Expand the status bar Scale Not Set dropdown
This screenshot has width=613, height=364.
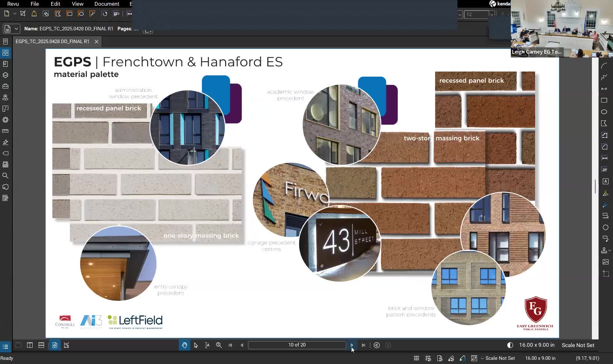482,358
